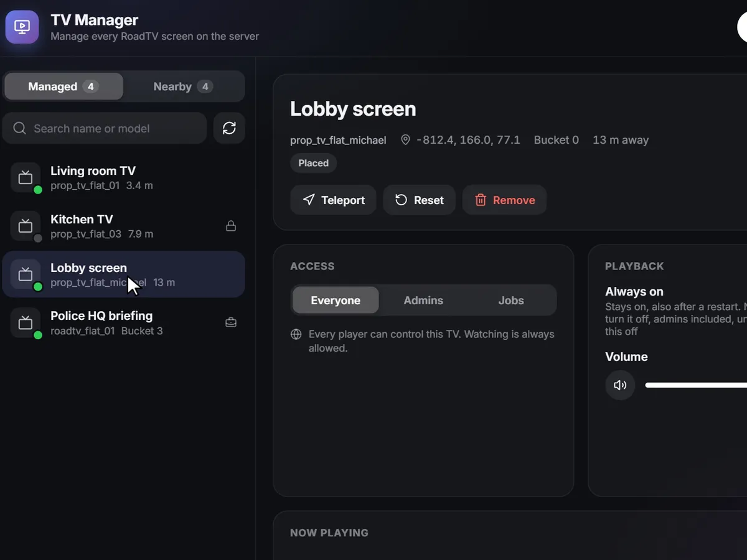Click the TV icon beside Police HQ briefing
This screenshot has height=560, width=747.
tap(26, 323)
